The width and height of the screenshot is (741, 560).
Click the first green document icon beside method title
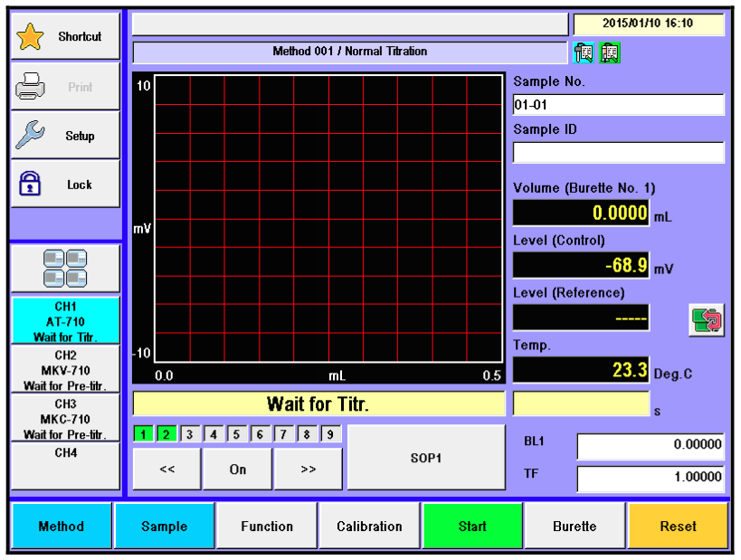click(x=584, y=52)
